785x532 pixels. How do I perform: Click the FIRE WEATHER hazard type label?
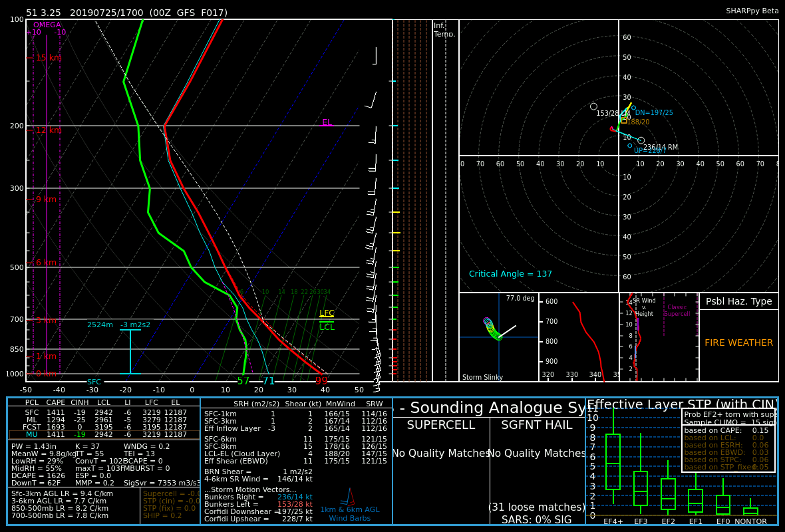(738, 343)
